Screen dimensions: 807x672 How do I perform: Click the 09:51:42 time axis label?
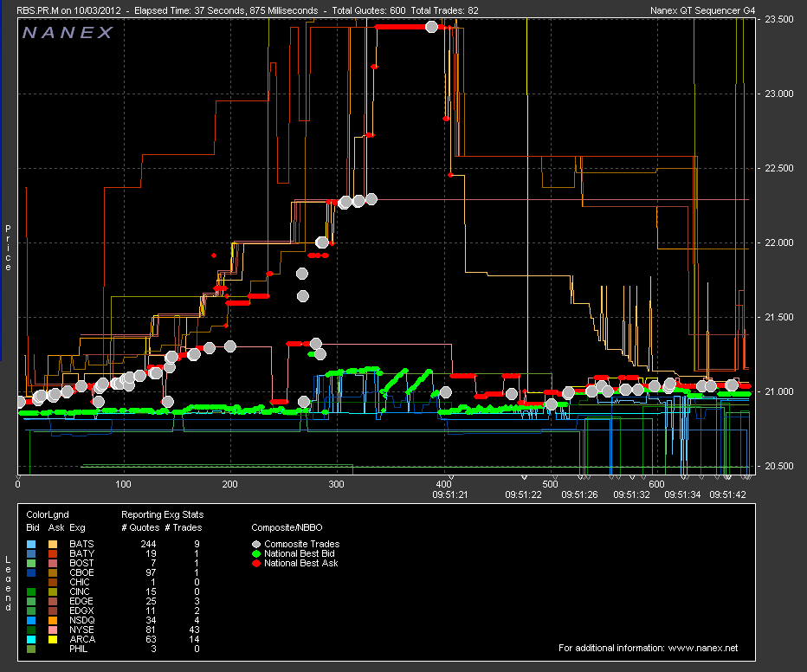pos(728,494)
